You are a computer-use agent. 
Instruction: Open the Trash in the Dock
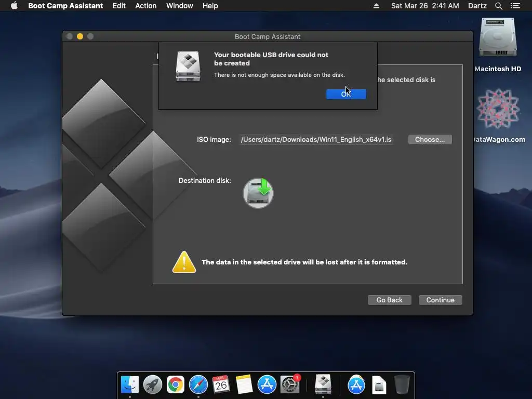click(402, 384)
